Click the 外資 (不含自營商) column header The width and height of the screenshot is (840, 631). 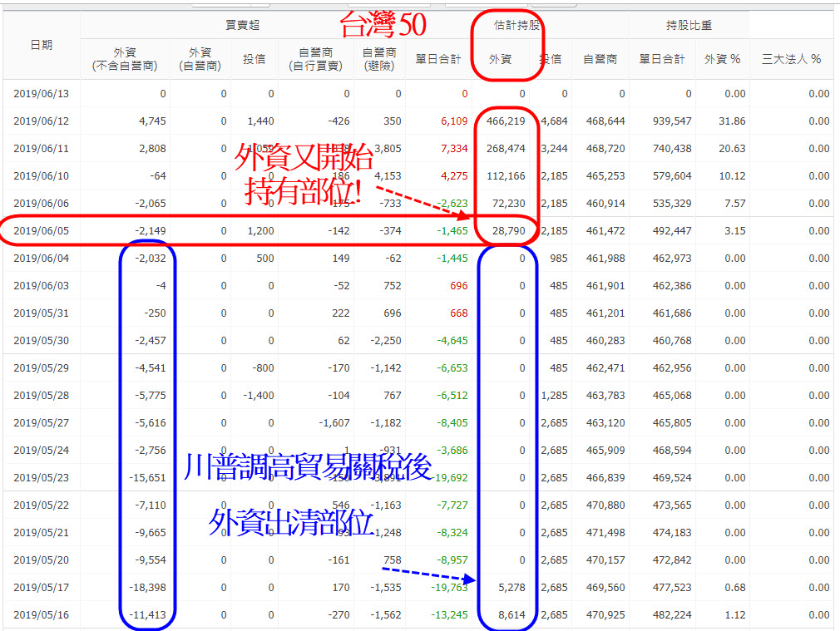click(125, 59)
